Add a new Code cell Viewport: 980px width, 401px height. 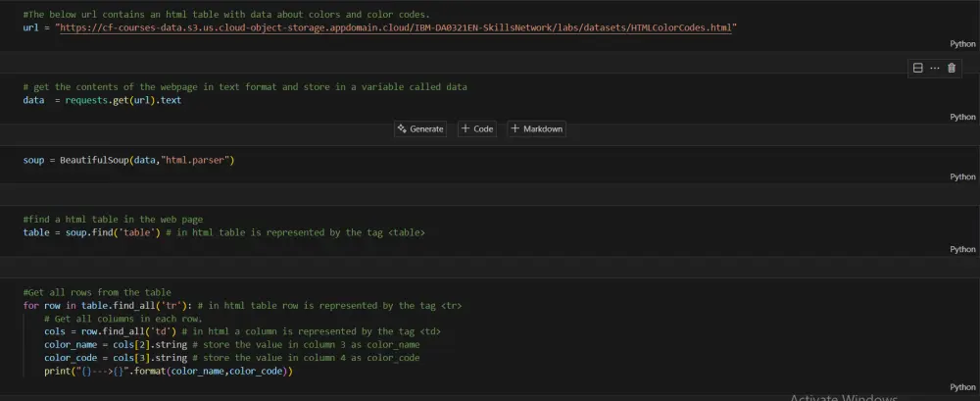[477, 128]
